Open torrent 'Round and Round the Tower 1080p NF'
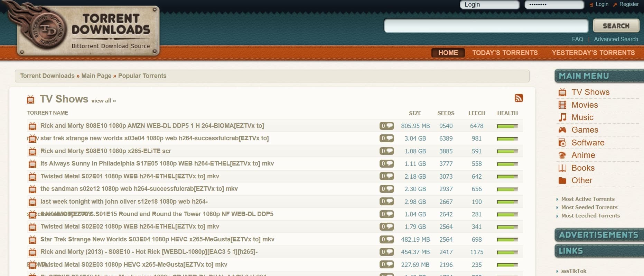Viewport: 644px width, 276px height. point(157,214)
